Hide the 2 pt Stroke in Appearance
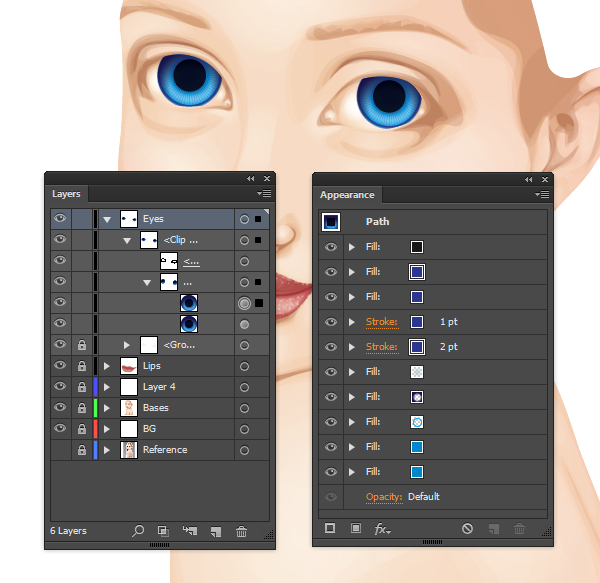This screenshot has width=600, height=583. [331, 347]
